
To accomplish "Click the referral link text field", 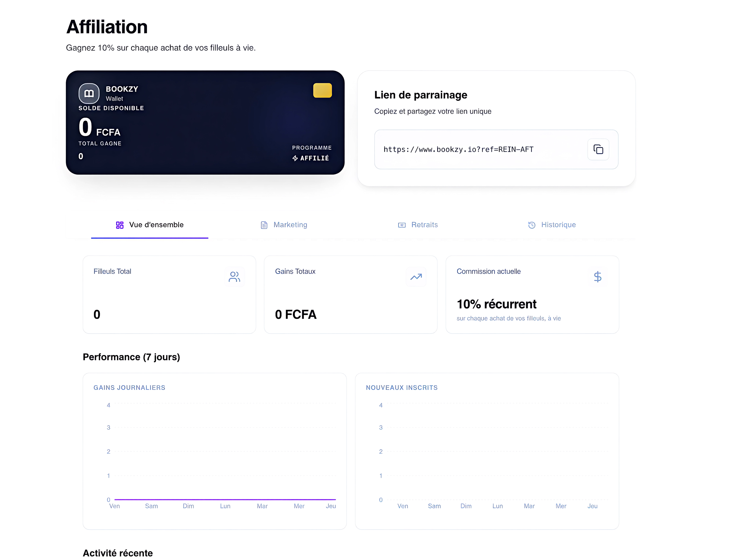I will (496, 150).
